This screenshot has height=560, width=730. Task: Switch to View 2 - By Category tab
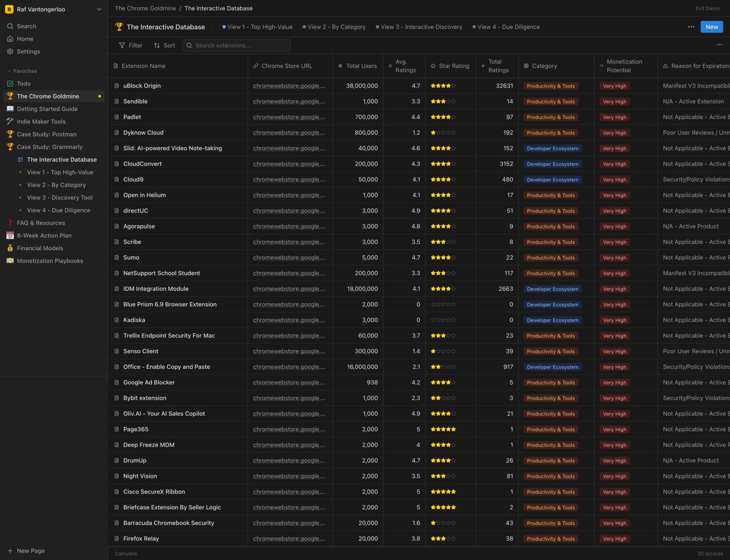click(334, 27)
